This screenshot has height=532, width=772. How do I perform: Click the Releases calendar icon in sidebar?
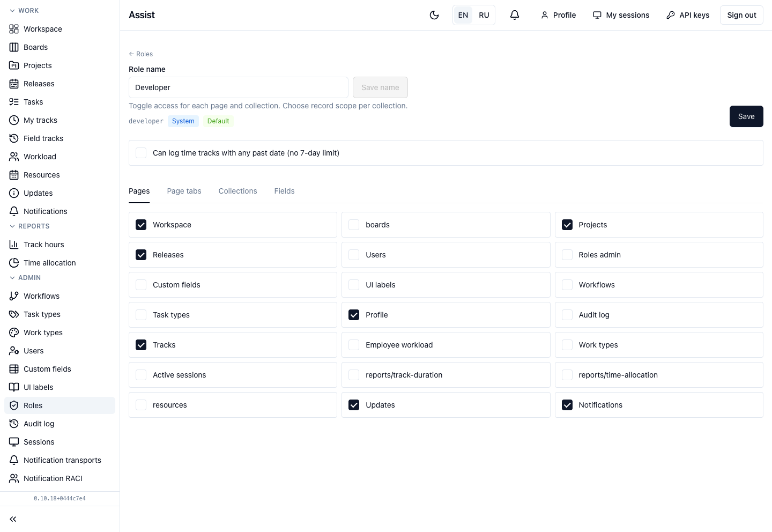(x=14, y=84)
